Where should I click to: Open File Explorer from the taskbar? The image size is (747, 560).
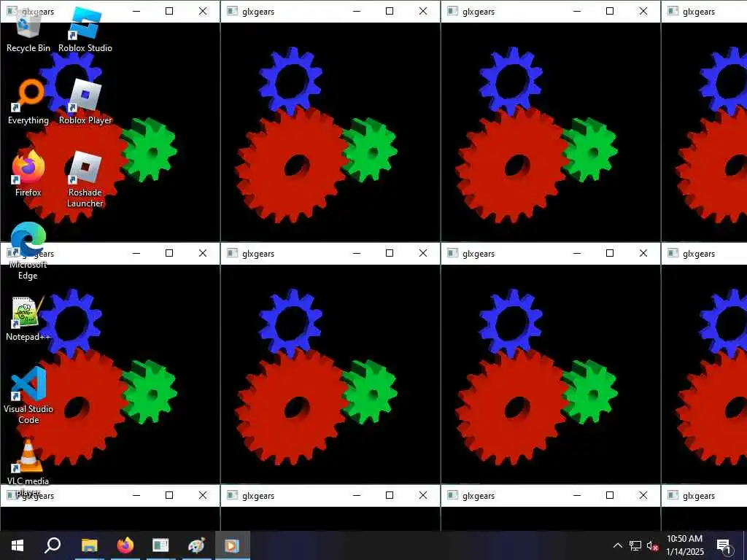pyautogui.click(x=89, y=545)
